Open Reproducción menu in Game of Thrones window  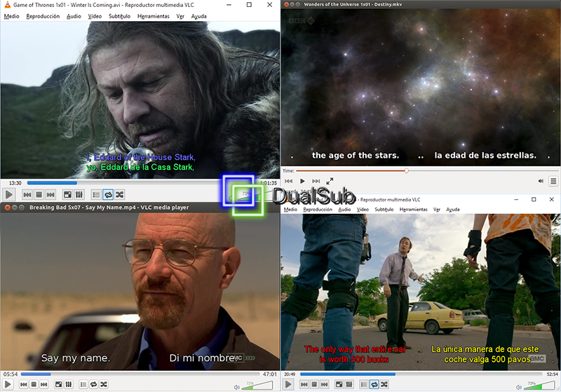(x=43, y=16)
